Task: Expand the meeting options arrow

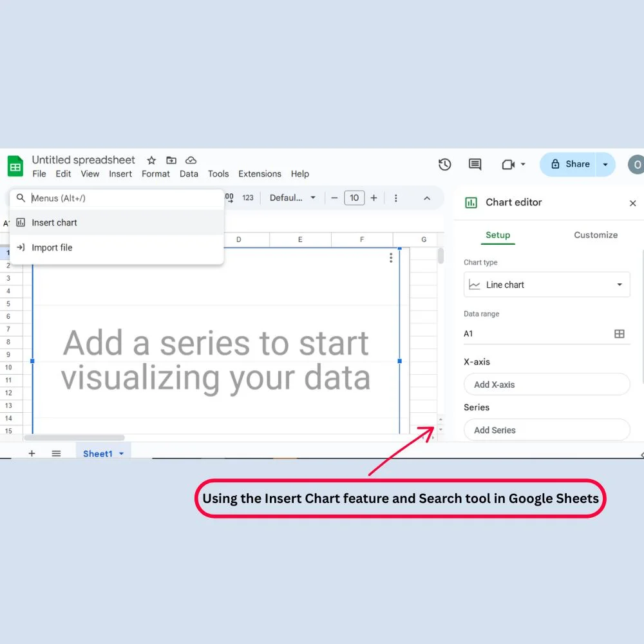Action: (523, 164)
